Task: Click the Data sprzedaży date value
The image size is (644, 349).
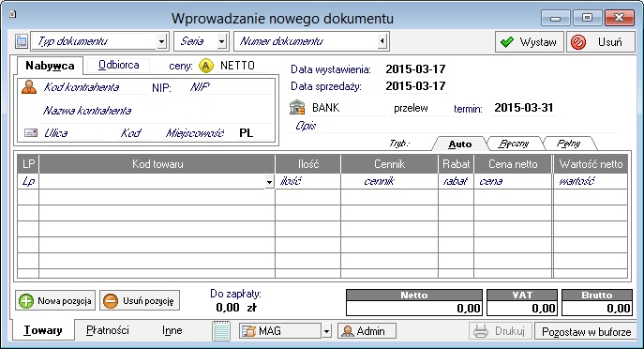Action: click(x=415, y=86)
